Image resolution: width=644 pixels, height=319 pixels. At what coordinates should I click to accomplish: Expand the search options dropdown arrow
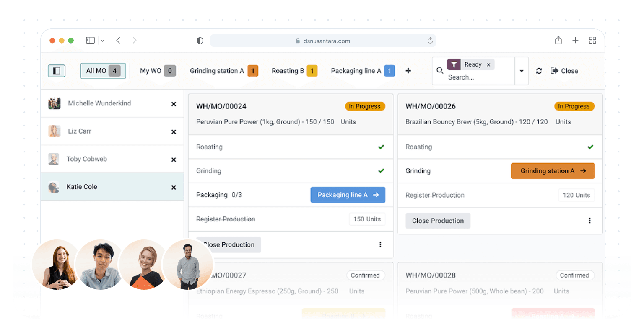click(522, 71)
